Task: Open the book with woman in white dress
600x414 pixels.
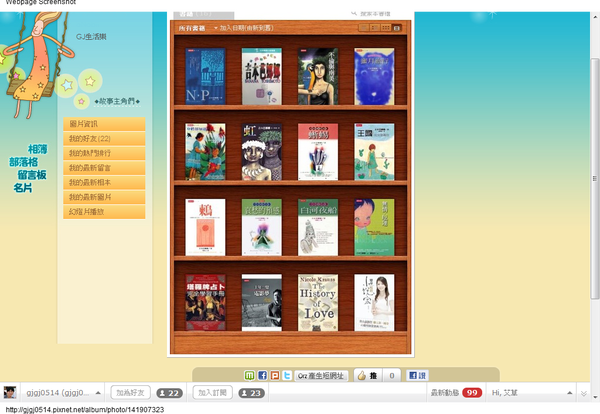Action: [x=374, y=302]
